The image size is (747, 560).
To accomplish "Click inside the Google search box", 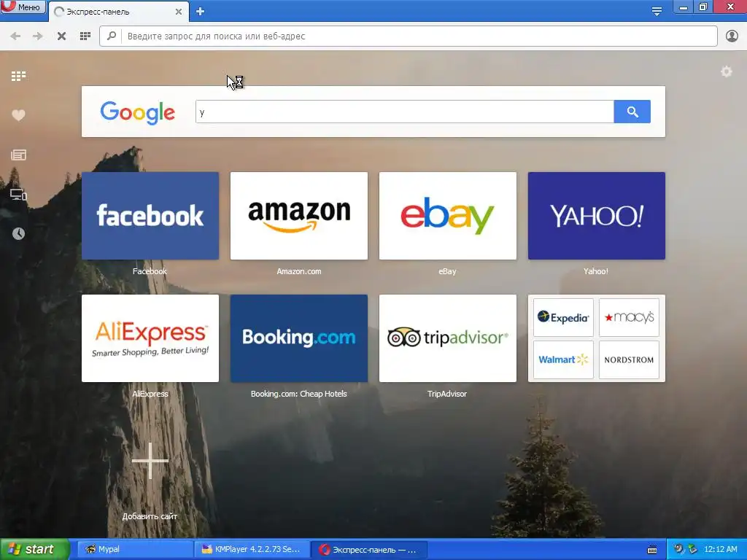I will point(404,112).
